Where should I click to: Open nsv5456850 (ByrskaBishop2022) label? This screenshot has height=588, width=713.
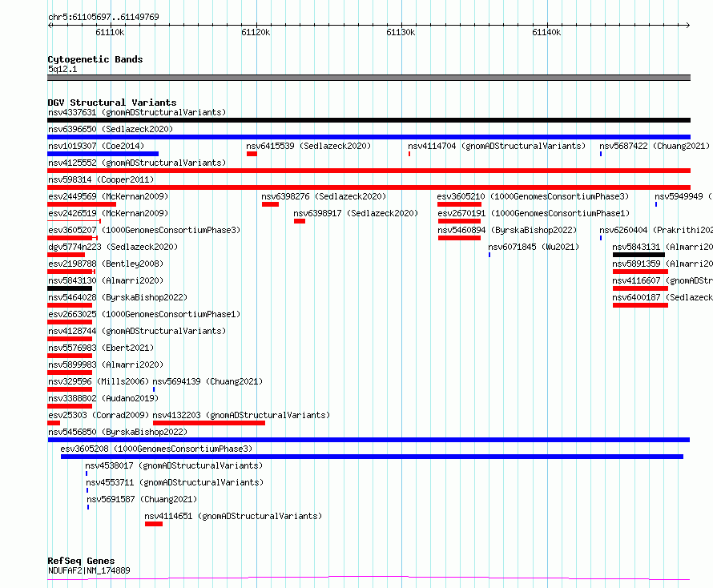point(118,432)
